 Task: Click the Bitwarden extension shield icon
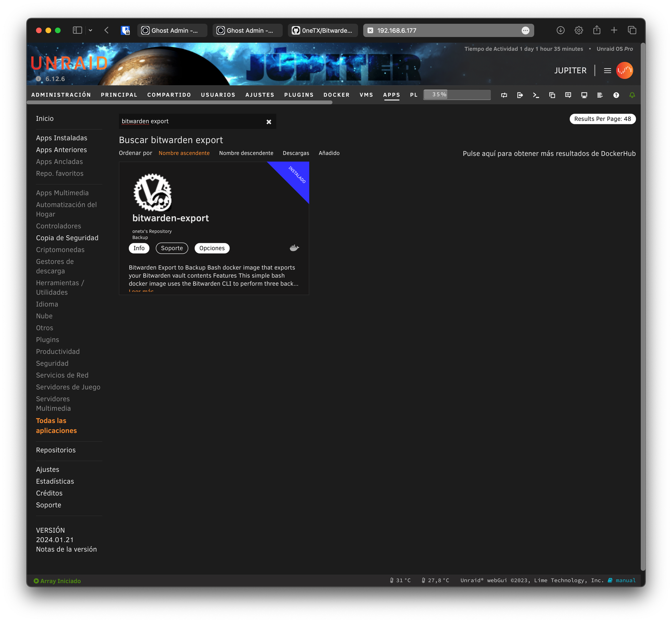tap(125, 30)
